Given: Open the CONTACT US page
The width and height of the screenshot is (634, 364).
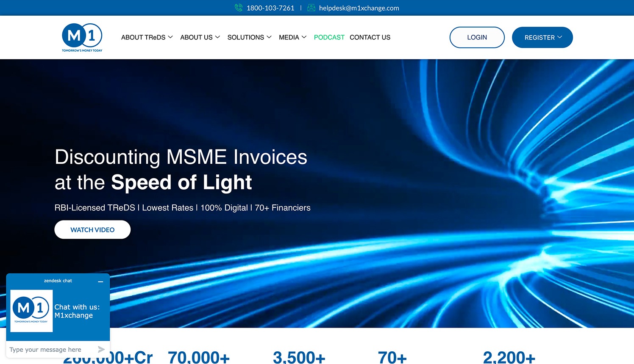Looking at the screenshot, I should [x=370, y=37].
